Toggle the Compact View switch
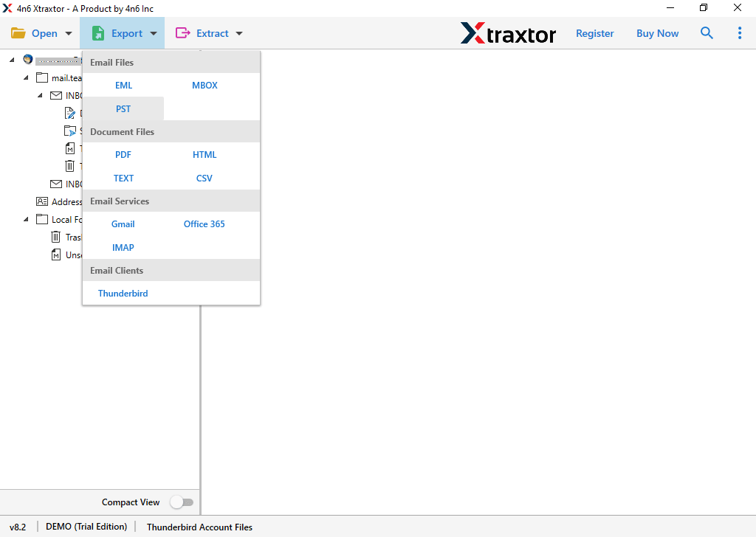The width and height of the screenshot is (756, 537). [x=182, y=502]
